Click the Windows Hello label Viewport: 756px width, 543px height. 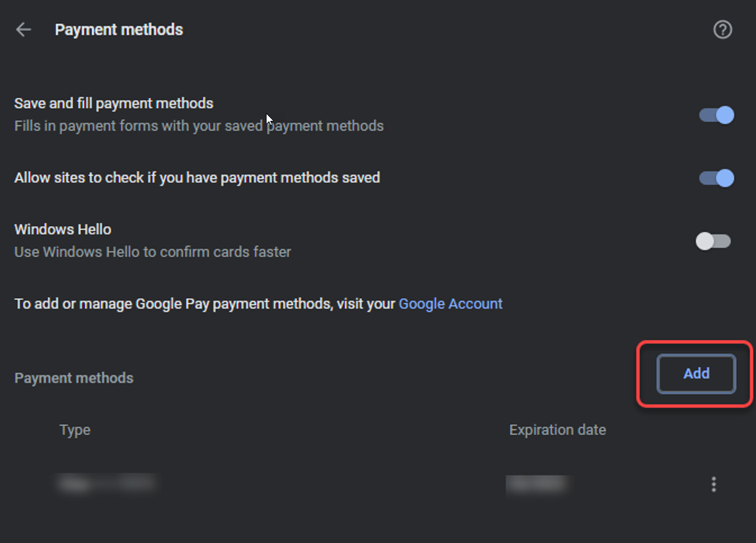62,229
